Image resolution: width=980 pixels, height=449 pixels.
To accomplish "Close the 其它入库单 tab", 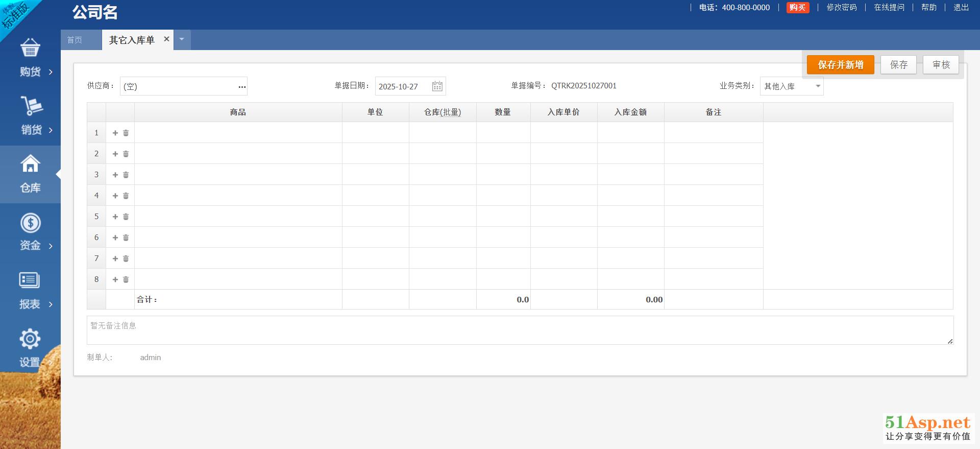I will [x=166, y=39].
